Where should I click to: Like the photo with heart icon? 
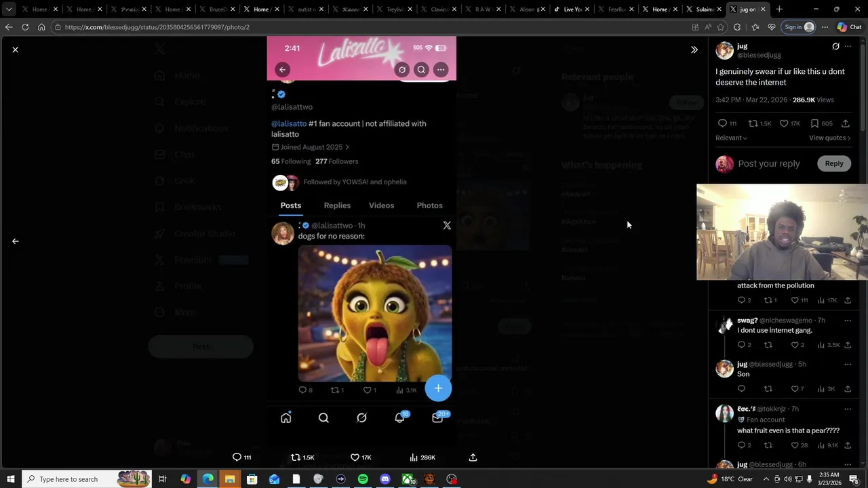pyautogui.click(x=355, y=457)
